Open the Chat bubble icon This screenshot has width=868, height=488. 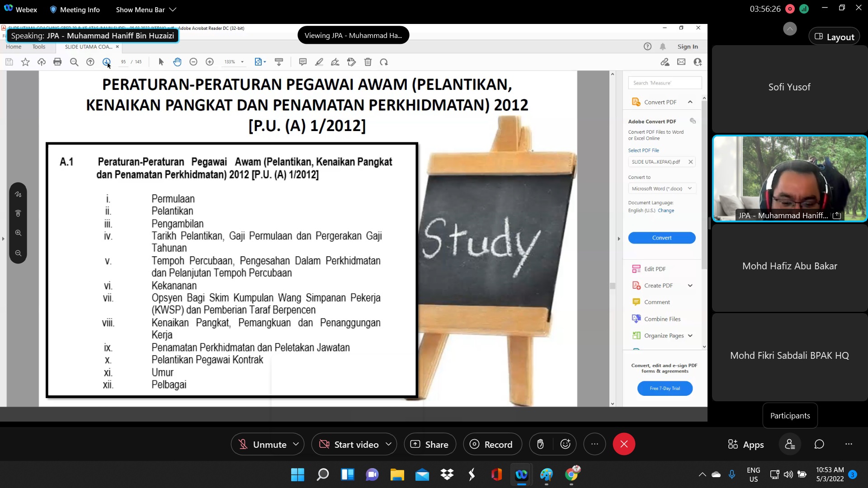click(819, 444)
